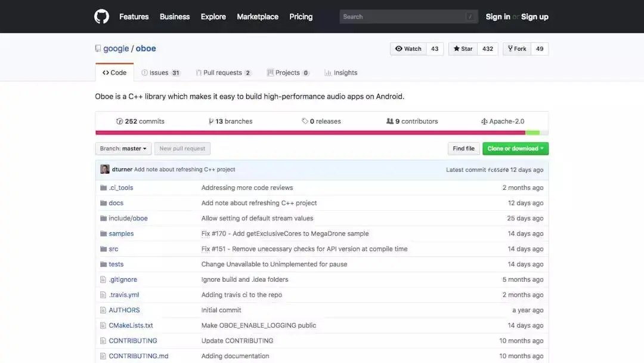Click the repository book icon beside google
Screen dimensions: 644x363
click(98, 48)
